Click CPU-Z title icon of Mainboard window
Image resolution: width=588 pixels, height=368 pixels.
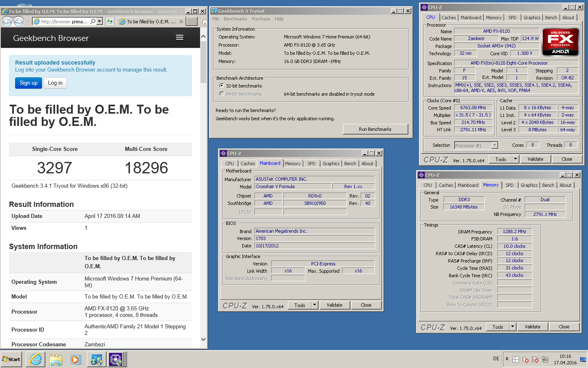(223, 153)
